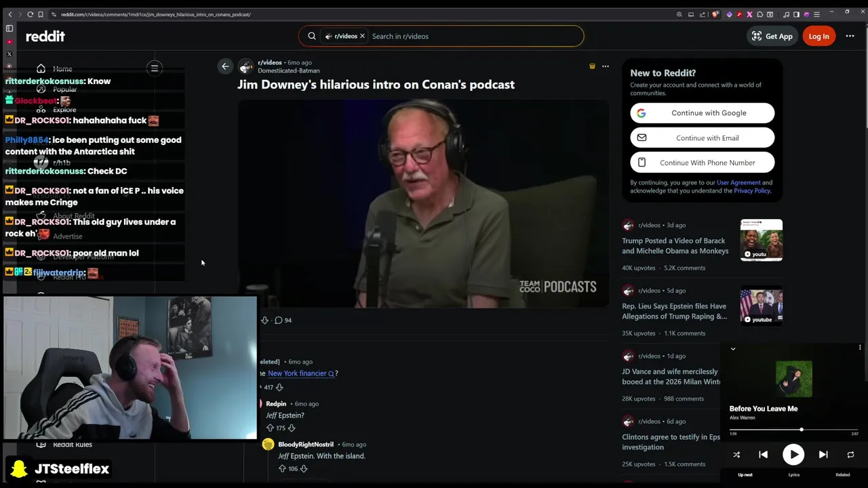Image resolution: width=868 pixels, height=488 pixels.
Task: Click the browser back arrow
Action: click(x=9, y=14)
